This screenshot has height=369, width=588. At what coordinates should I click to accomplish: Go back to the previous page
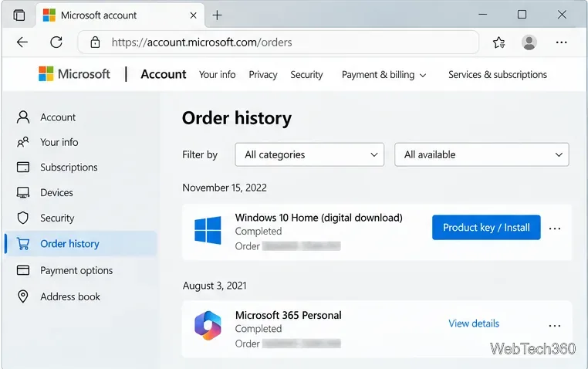pyautogui.click(x=22, y=42)
